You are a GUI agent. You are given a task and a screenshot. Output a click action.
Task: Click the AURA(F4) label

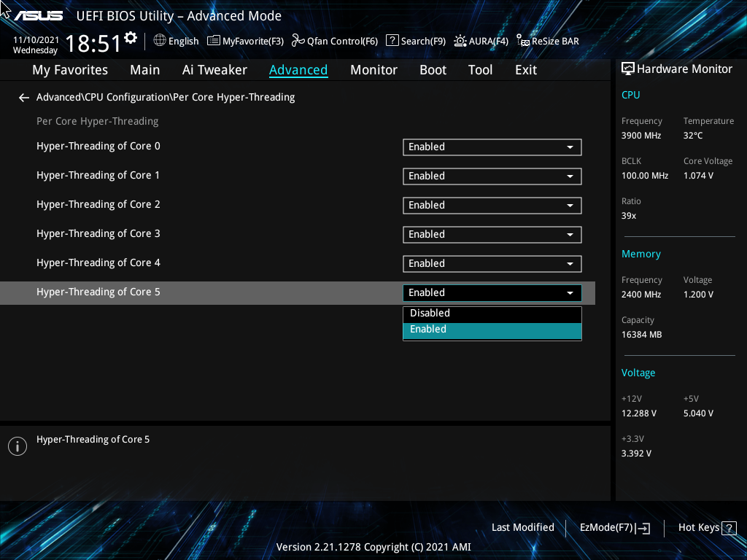click(488, 42)
